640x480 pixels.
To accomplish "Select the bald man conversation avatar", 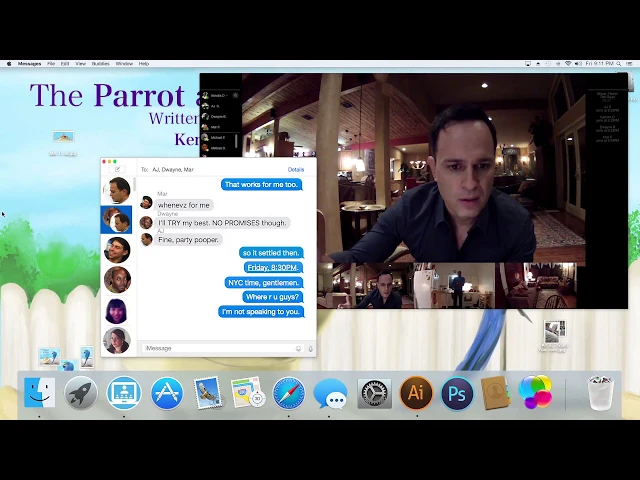I will click(x=117, y=280).
